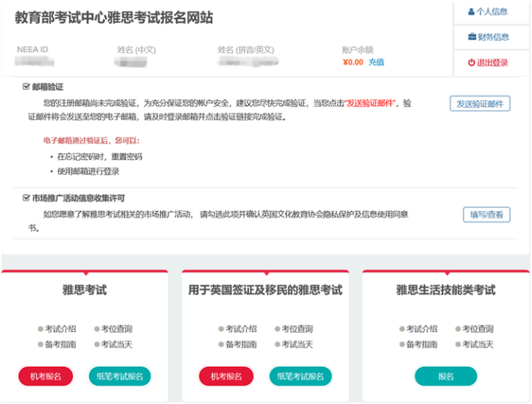532x404 pixels.
Task: Click the 退出登录 power icon
Action: coord(471,62)
